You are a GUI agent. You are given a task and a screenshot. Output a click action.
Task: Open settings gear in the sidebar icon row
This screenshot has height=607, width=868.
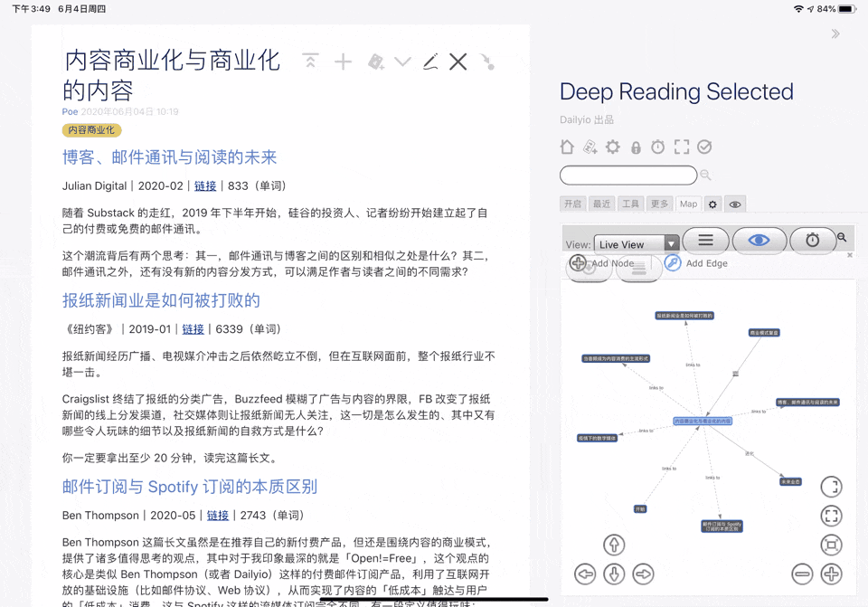tap(613, 147)
